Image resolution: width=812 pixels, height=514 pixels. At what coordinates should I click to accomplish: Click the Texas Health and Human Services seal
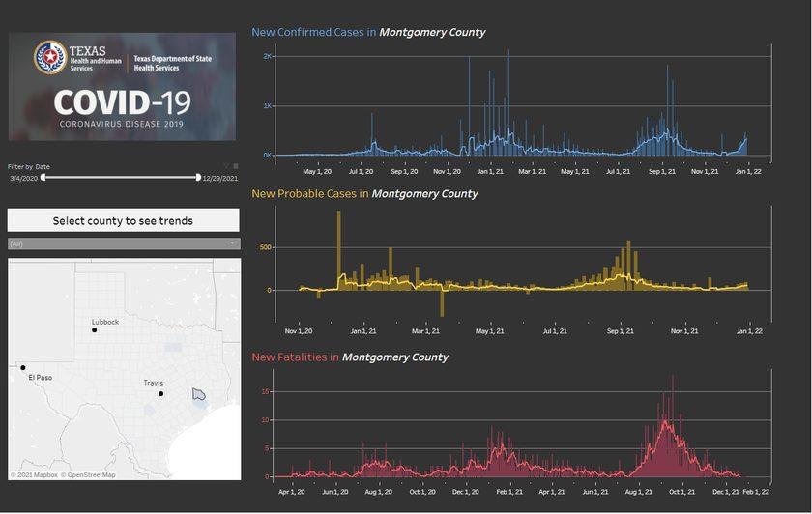(x=49, y=58)
